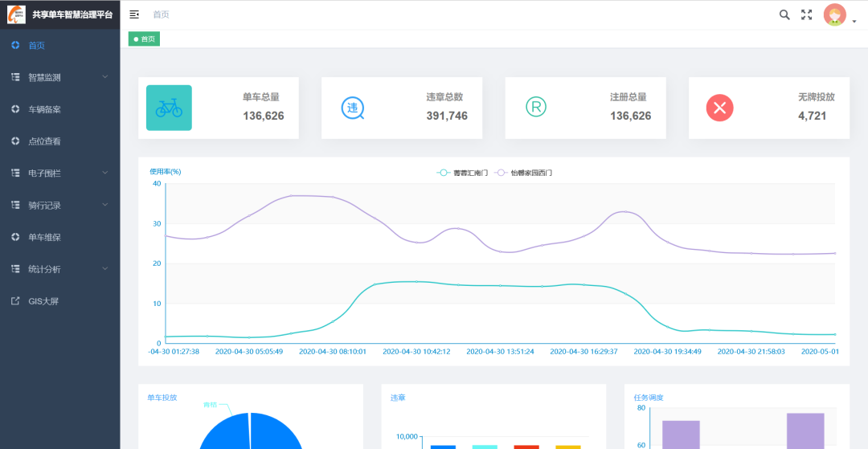Click the 注册总量 value 136,626
The height and width of the screenshot is (449, 868).
(631, 116)
